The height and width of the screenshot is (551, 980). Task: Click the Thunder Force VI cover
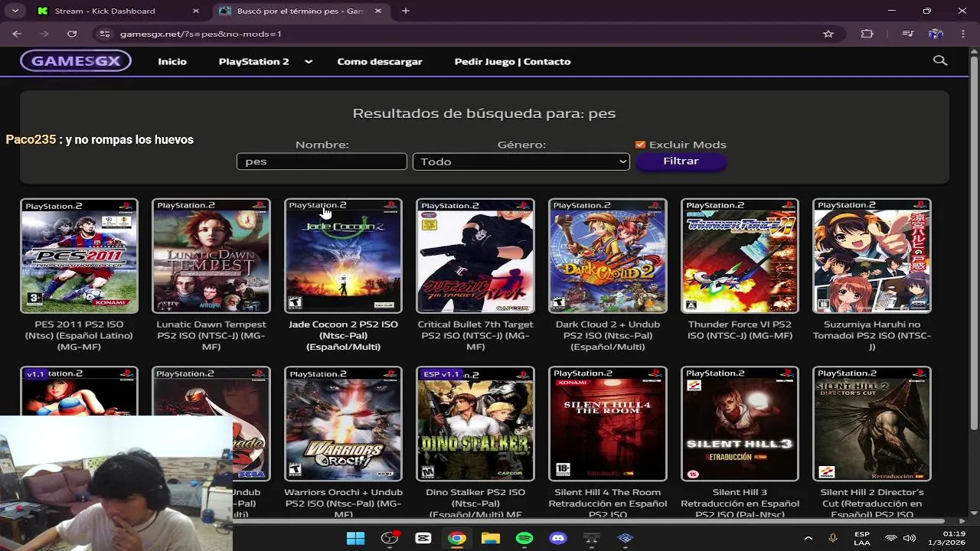click(740, 256)
